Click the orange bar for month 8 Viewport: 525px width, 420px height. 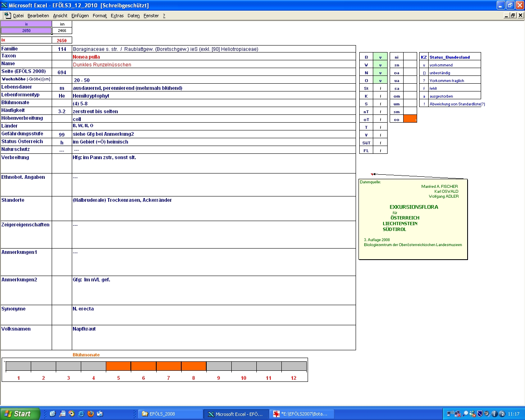[x=194, y=366]
